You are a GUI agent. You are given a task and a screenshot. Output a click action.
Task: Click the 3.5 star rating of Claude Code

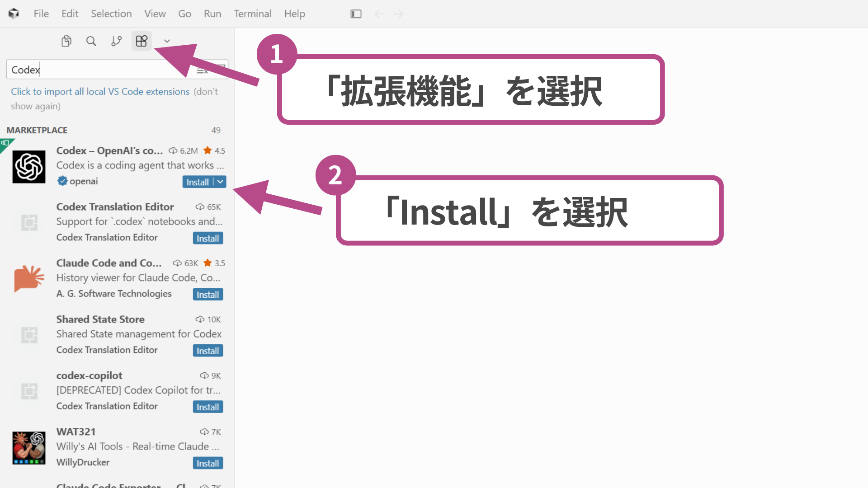click(214, 263)
